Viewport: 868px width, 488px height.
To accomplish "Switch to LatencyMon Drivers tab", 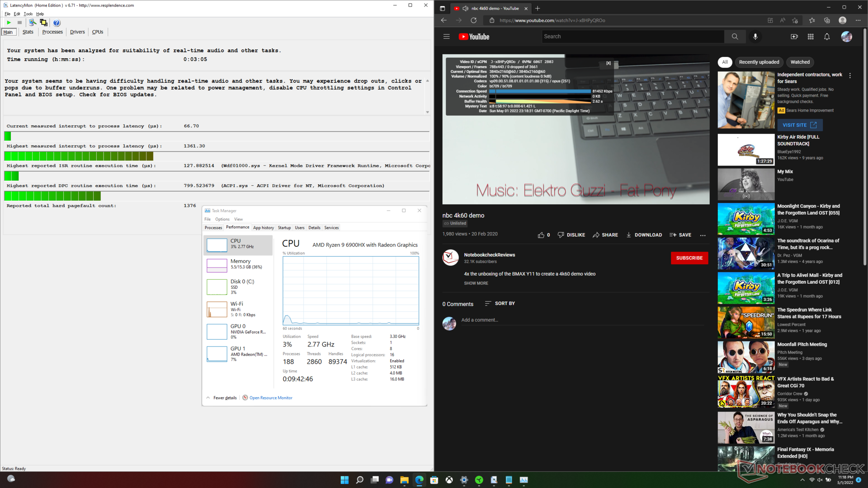I will (77, 32).
